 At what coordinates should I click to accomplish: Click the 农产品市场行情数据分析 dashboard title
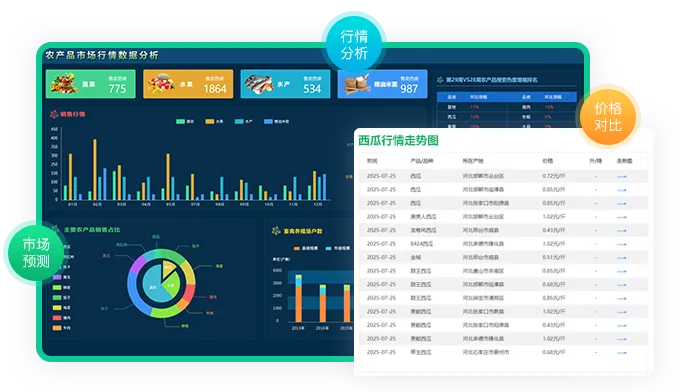[102, 55]
